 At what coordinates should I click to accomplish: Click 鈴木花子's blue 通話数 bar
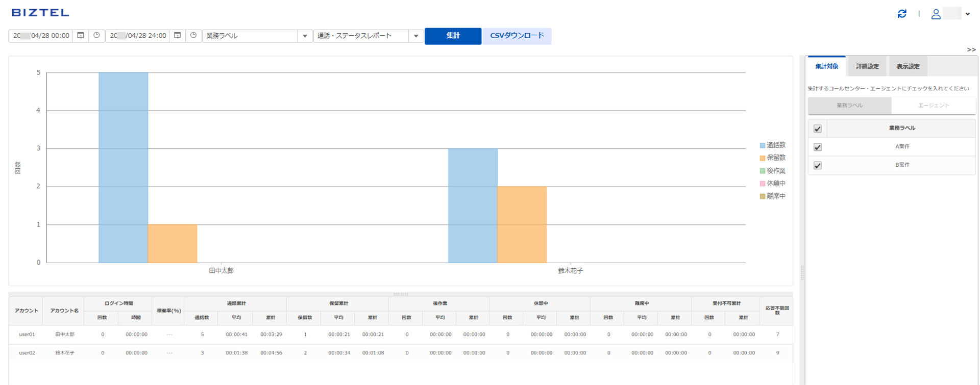(x=473, y=206)
